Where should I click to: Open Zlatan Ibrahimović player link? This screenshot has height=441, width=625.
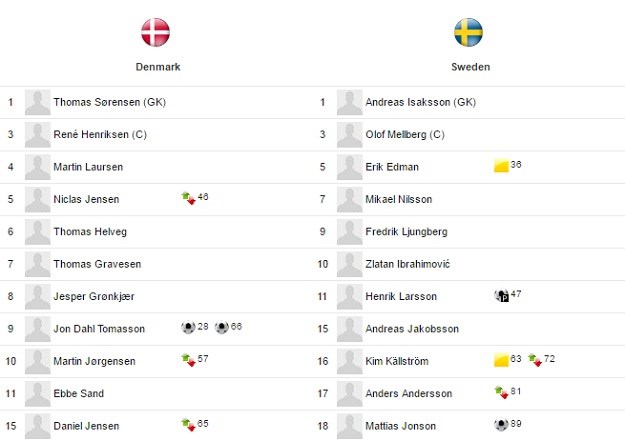[407, 264]
